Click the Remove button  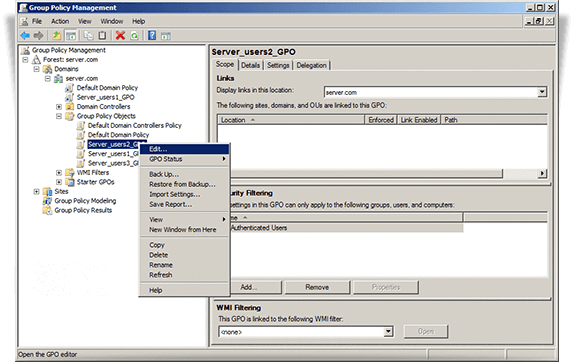pyautogui.click(x=317, y=287)
